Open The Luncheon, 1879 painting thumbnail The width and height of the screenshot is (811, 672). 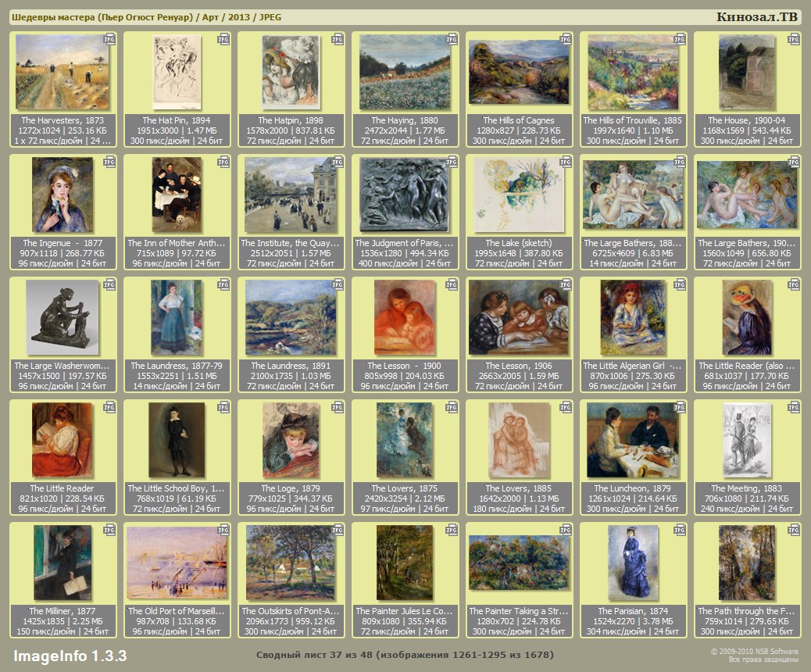point(633,440)
